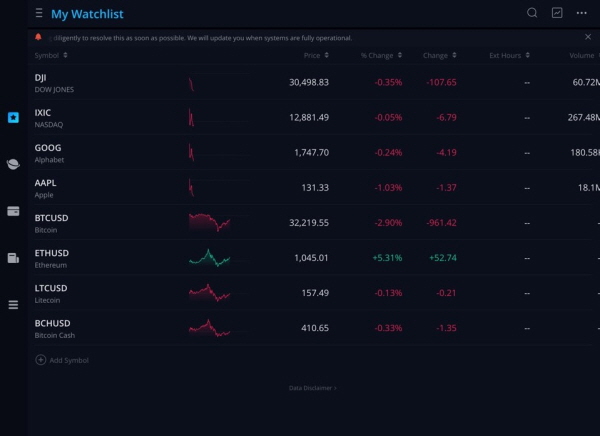The height and width of the screenshot is (436, 600).
Task: Open the IXIC sparkline chart
Action: click(x=219, y=118)
